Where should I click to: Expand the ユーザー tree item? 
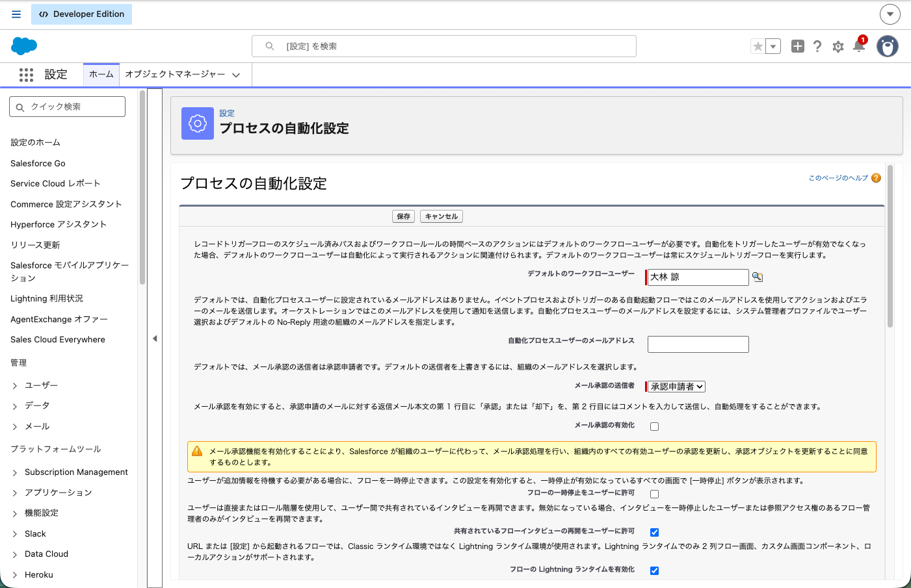[x=15, y=386]
